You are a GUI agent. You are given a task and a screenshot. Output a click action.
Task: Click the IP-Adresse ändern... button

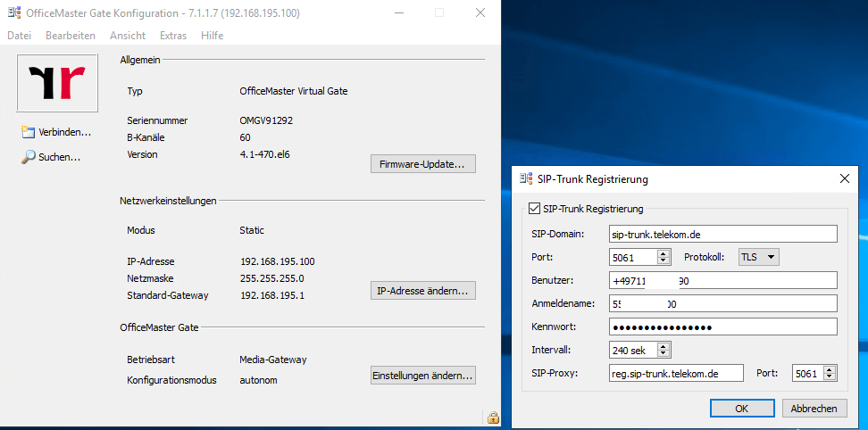pos(423,291)
